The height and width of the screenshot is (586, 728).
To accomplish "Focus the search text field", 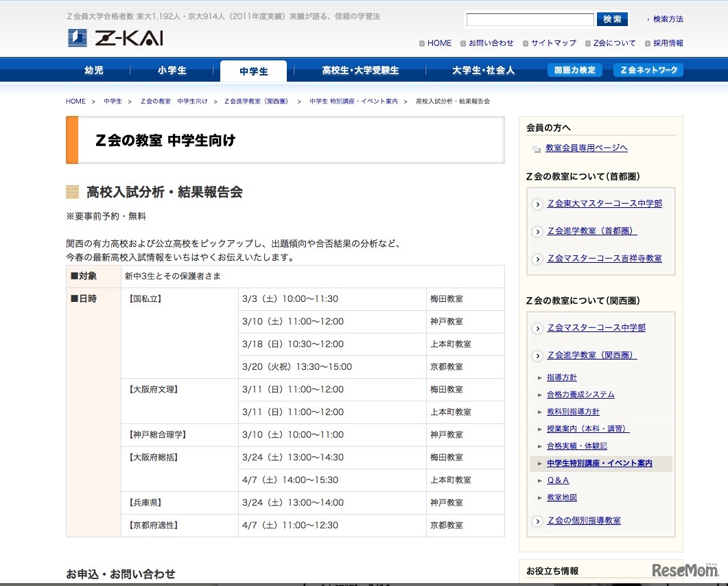I will pos(530,19).
